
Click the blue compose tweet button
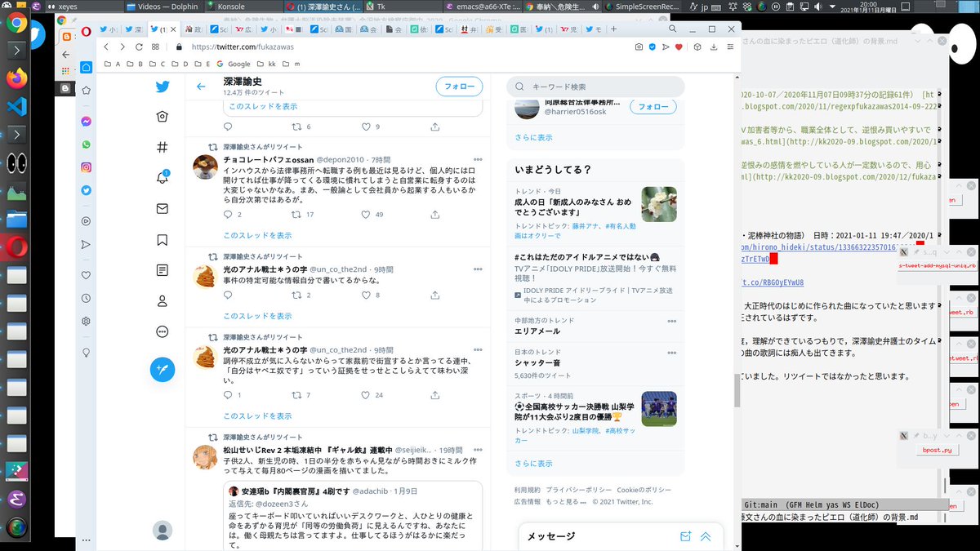click(x=163, y=370)
